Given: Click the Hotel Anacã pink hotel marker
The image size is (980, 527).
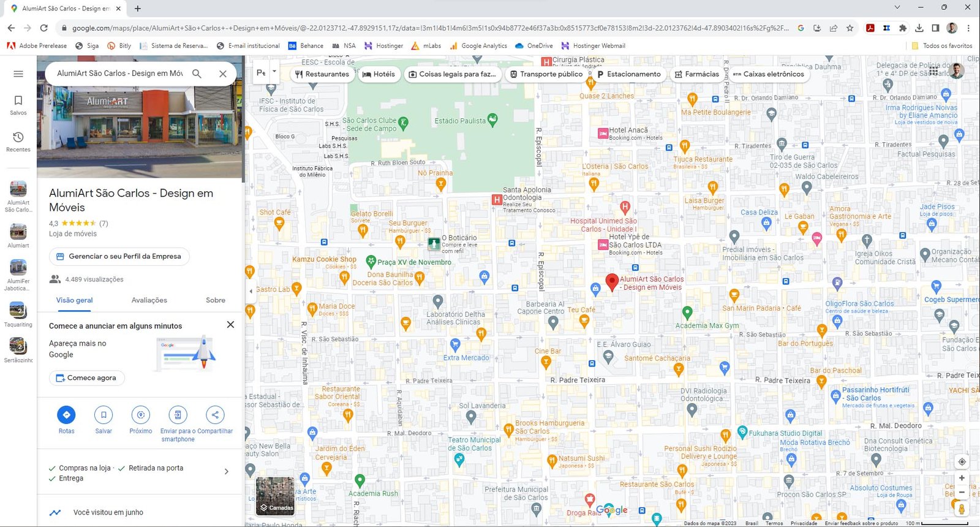Looking at the screenshot, I should click(x=603, y=133).
